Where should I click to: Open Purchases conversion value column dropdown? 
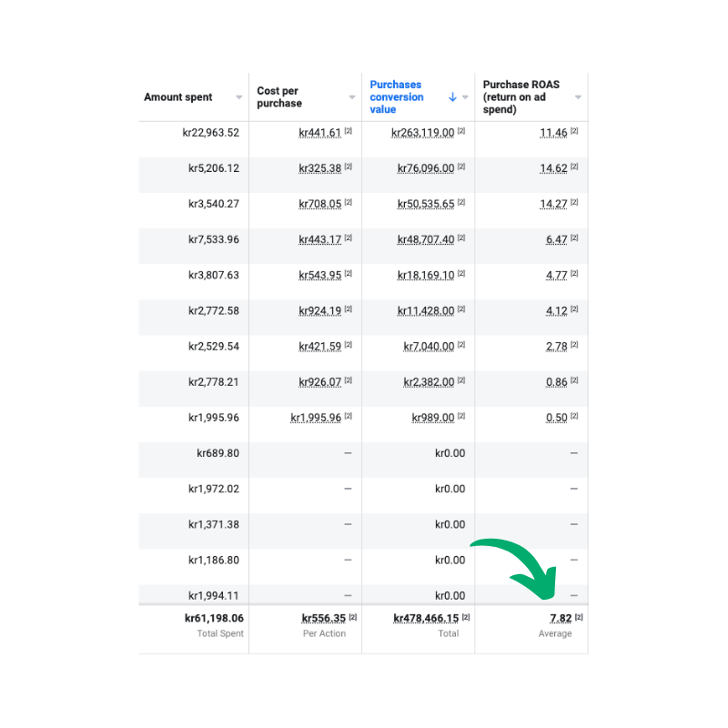[465, 97]
